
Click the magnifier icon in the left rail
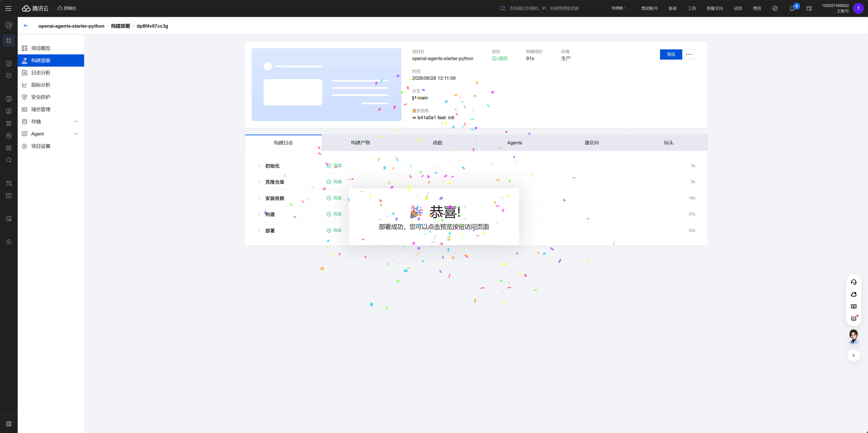pyautogui.click(x=9, y=160)
